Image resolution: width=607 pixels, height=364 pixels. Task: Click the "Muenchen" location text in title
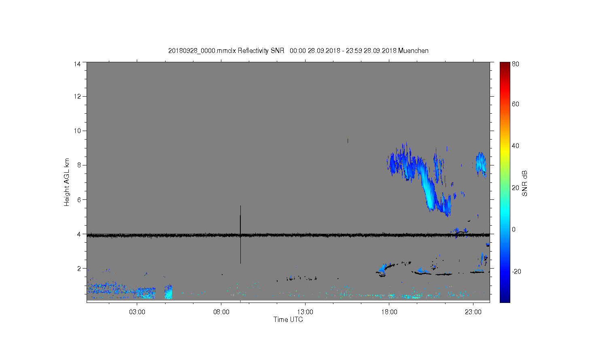point(413,51)
